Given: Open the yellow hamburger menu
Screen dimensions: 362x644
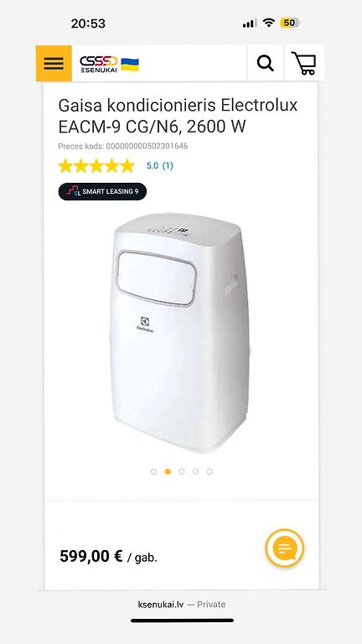Looking at the screenshot, I should tap(54, 63).
